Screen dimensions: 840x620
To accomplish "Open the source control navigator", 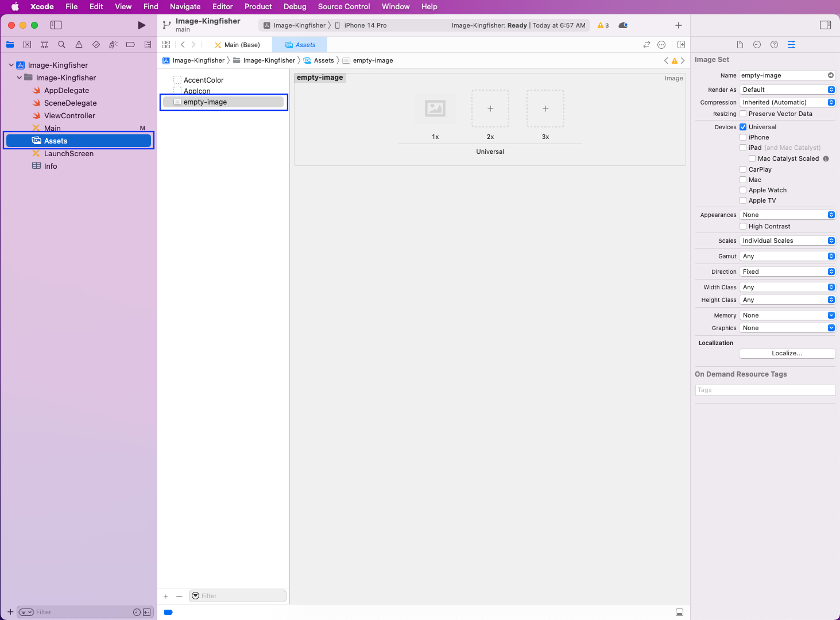I will pos(27,45).
